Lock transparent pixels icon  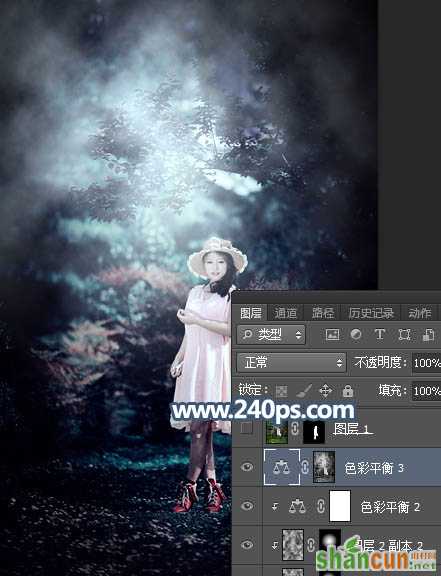point(282,391)
